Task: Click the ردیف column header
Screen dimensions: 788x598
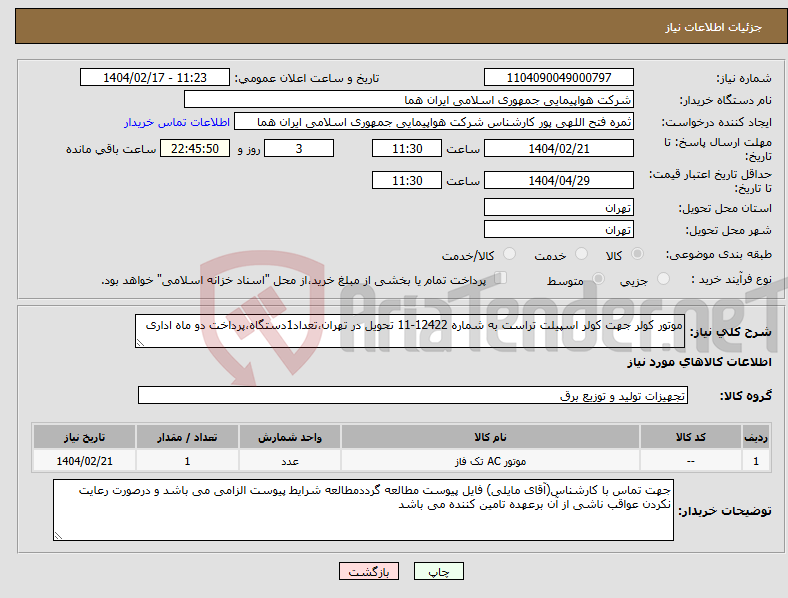Action: point(756,437)
